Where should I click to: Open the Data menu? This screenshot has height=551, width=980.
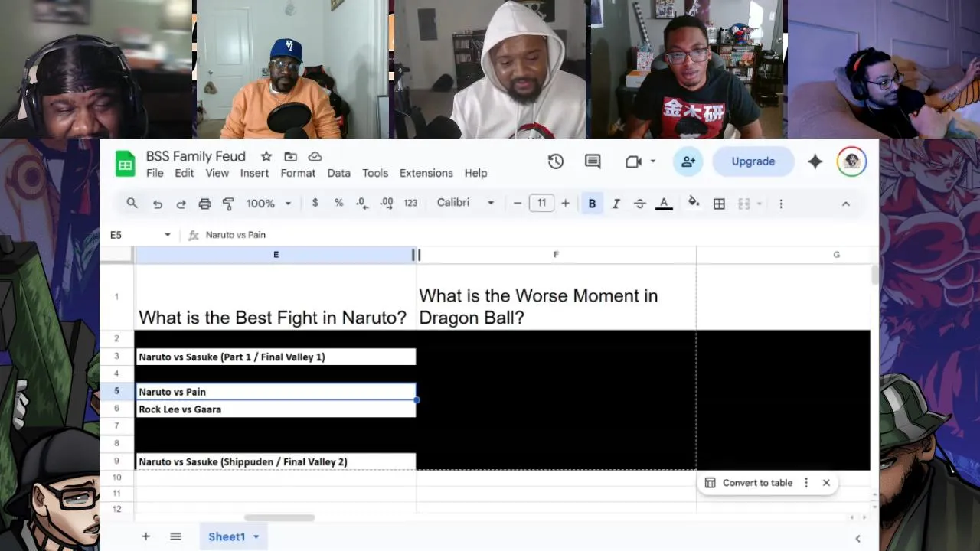click(339, 173)
